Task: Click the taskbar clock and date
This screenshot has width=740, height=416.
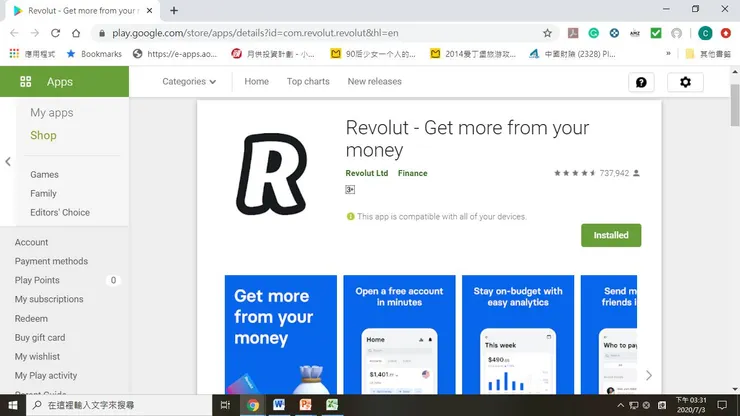Action: pos(691,405)
